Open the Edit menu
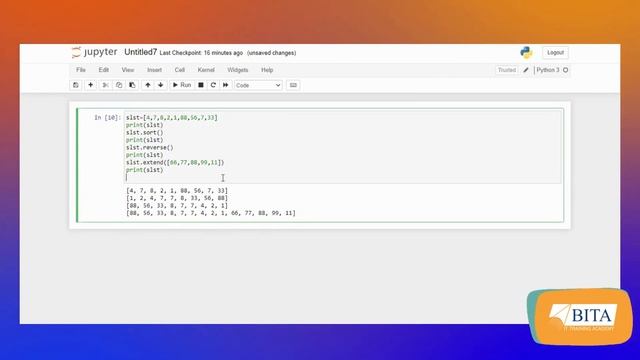The width and height of the screenshot is (640, 360). (x=104, y=70)
